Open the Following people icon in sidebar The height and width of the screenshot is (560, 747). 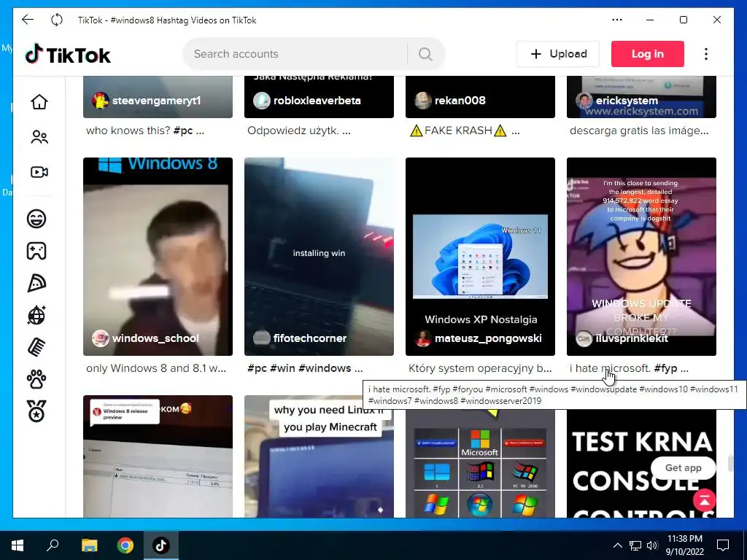pos(39,137)
